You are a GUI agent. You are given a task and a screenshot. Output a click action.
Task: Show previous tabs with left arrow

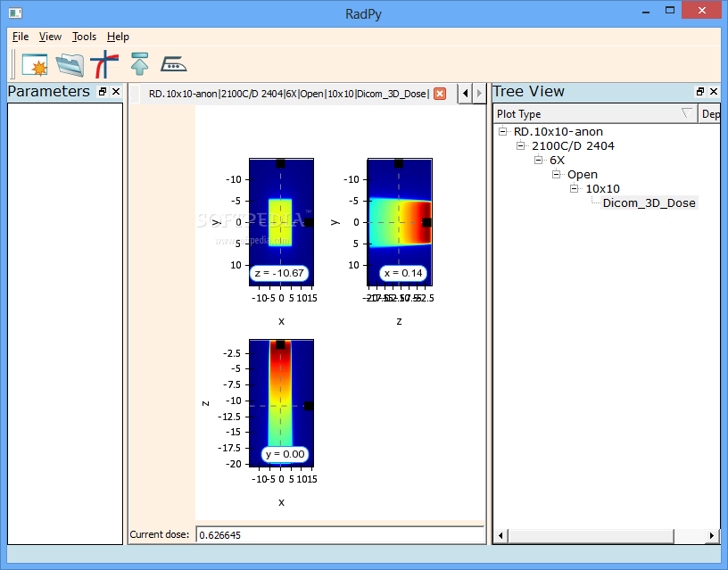point(465,94)
